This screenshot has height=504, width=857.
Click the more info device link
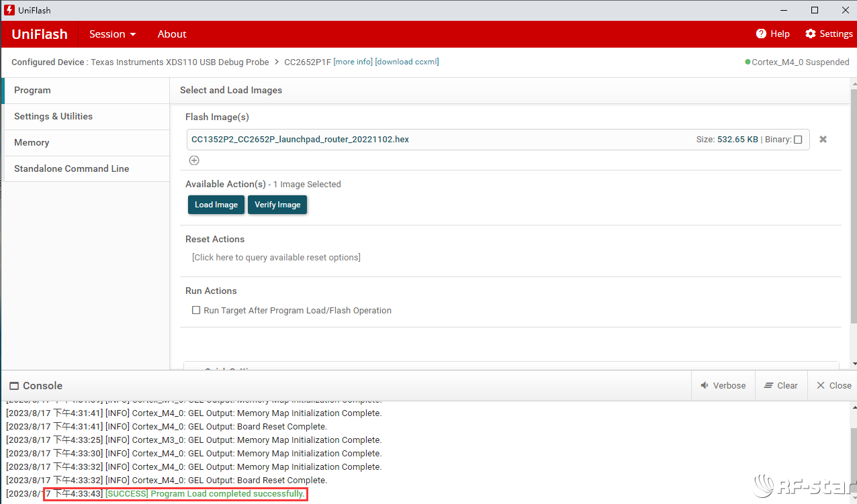point(353,62)
